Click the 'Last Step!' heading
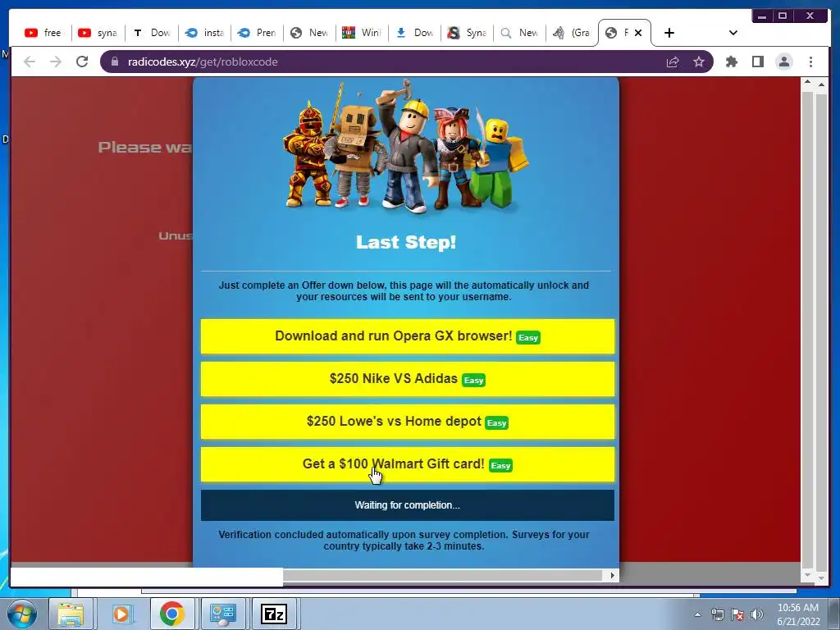Viewport: 840px width, 630px height. pos(406,242)
